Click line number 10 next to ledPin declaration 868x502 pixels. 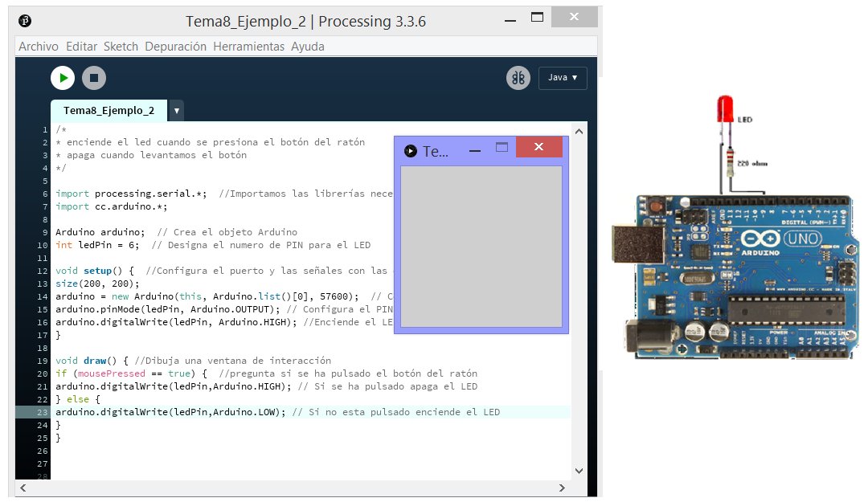coord(41,244)
